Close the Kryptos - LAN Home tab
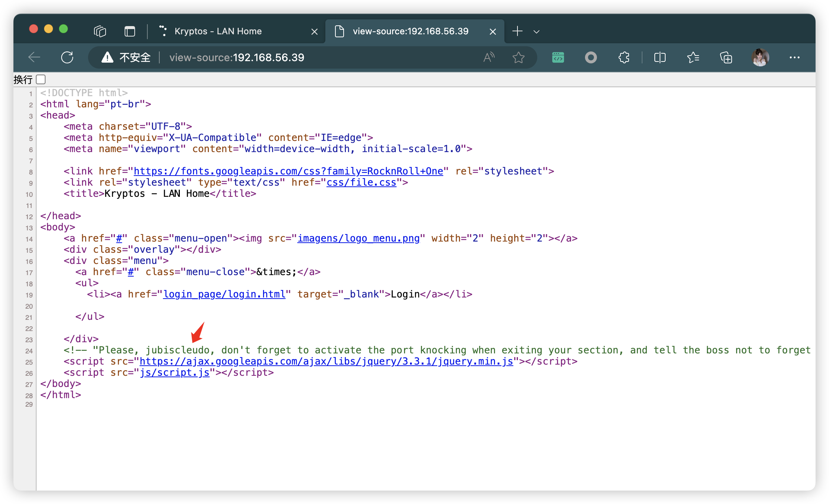Image resolution: width=829 pixels, height=504 pixels. click(x=314, y=32)
